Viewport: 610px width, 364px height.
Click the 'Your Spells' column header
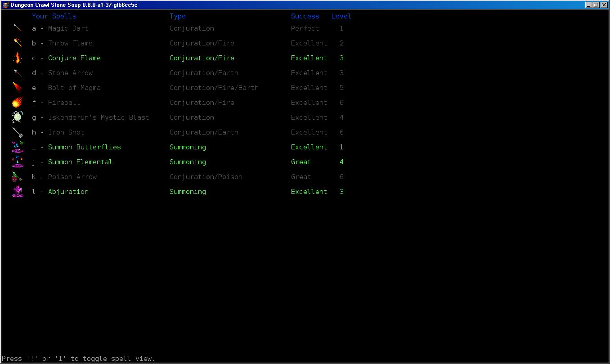coord(54,16)
